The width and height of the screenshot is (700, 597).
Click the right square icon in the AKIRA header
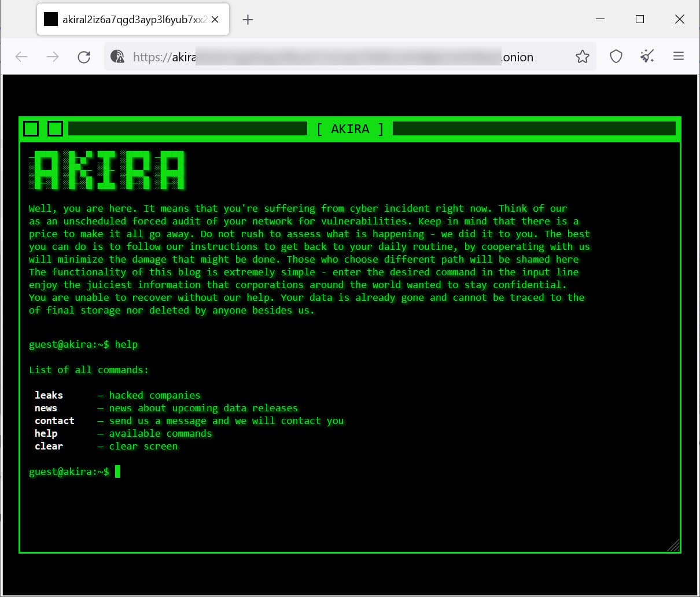tap(54, 128)
